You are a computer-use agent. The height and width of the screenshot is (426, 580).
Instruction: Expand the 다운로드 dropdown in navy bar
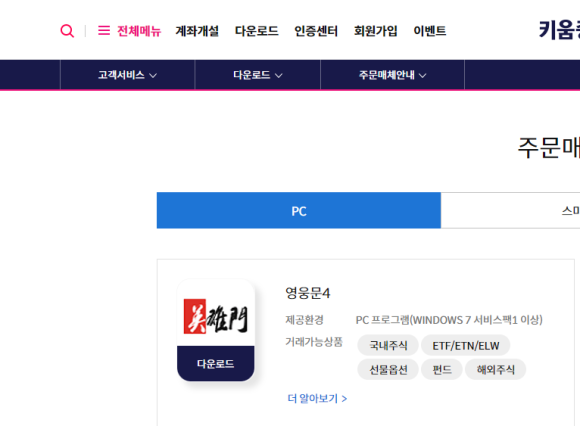257,75
